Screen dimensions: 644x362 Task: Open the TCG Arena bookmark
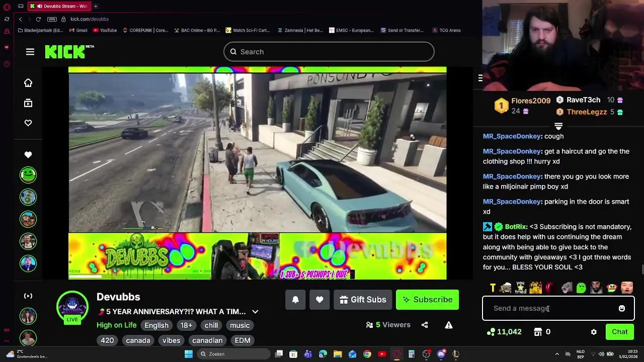click(x=446, y=30)
